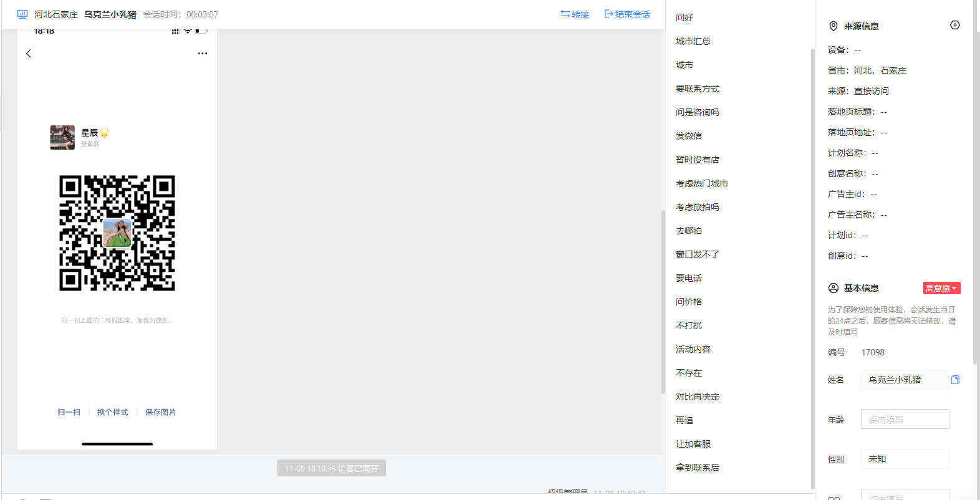Select the 要联系方式 quick reply
Viewport: 980px width, 500px height.
pos(698,89)
